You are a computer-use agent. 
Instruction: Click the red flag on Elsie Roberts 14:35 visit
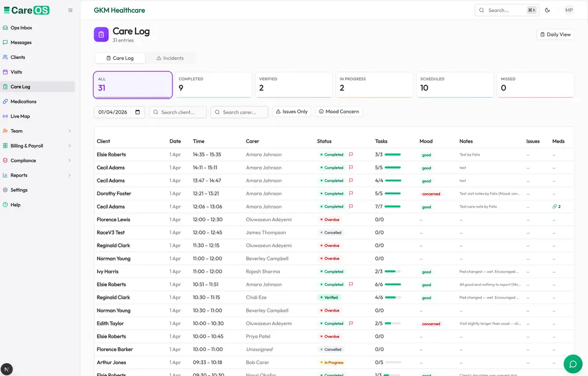[x=351, y=155]
